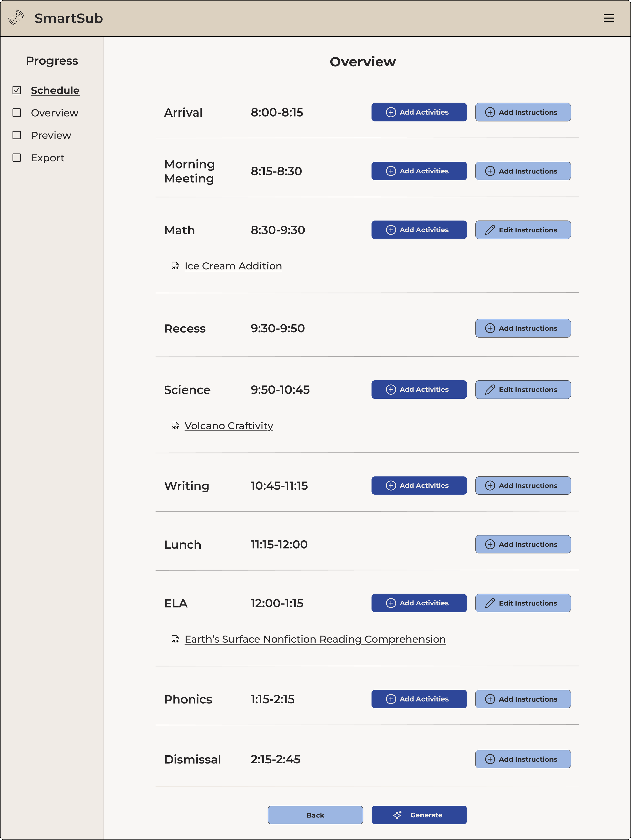Check the Overview progress checkbox
Image resolution: width=631 pixels, height=840 pixels.
17,113
